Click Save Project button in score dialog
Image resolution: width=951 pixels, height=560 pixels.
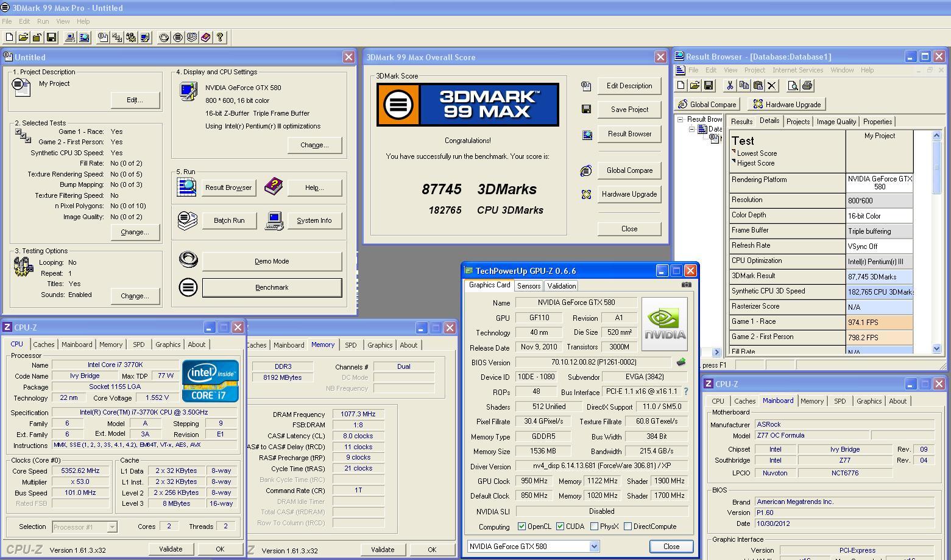click(629, 110)
